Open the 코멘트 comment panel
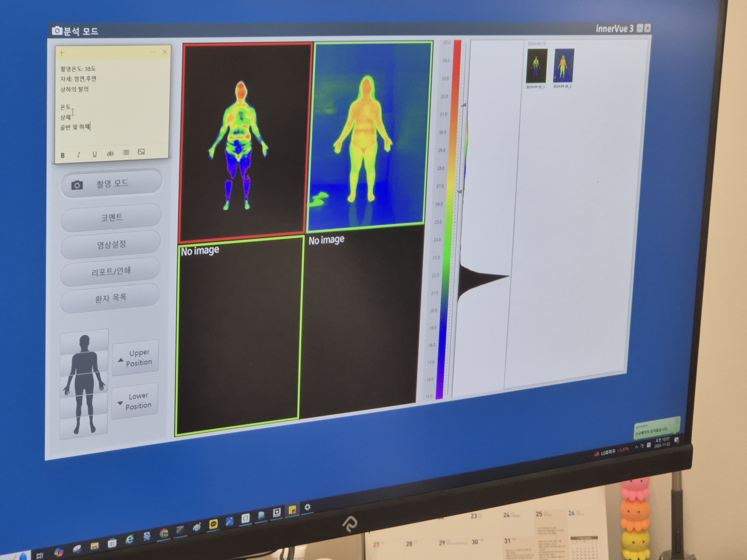 tap(111, 217)
